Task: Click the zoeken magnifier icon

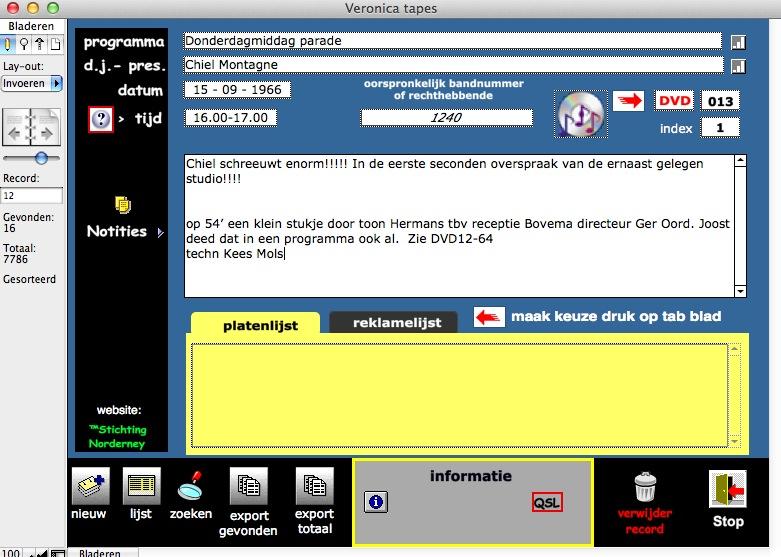Action: [189, 487]
